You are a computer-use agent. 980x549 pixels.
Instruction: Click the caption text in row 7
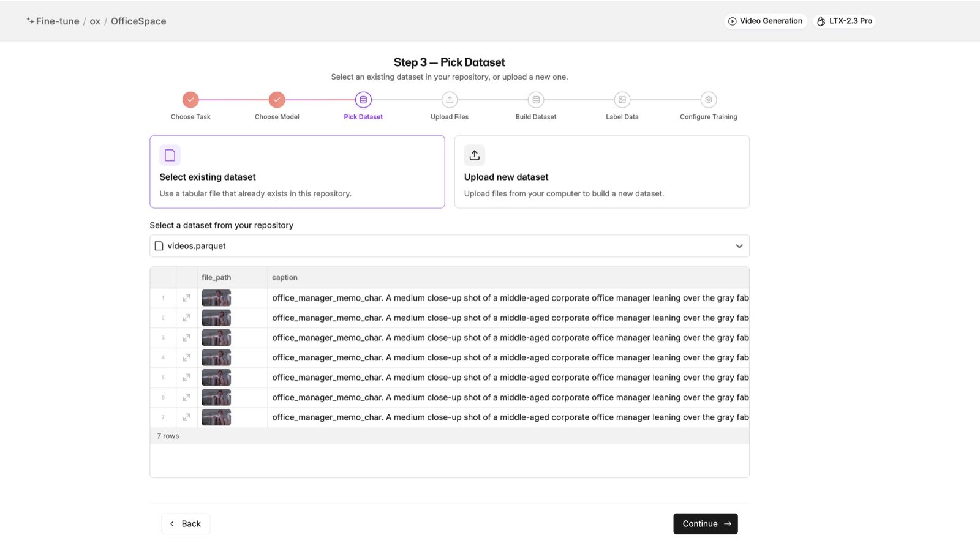(510, 417)
